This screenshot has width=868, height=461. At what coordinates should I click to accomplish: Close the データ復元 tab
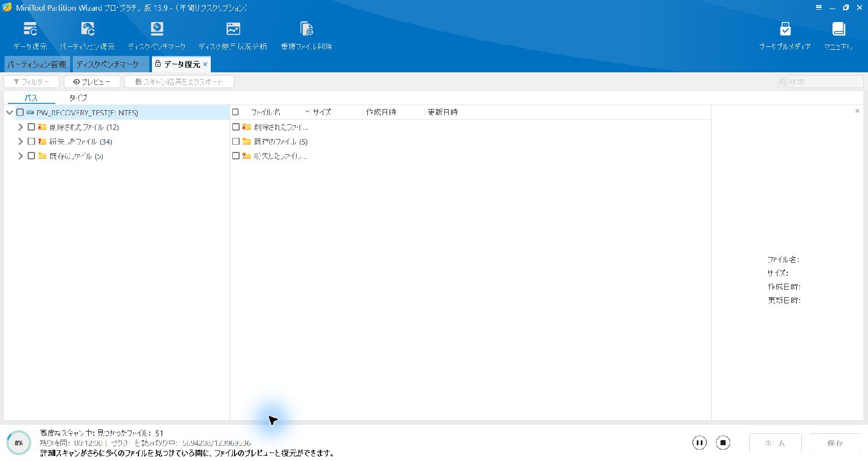pos(206,64)
